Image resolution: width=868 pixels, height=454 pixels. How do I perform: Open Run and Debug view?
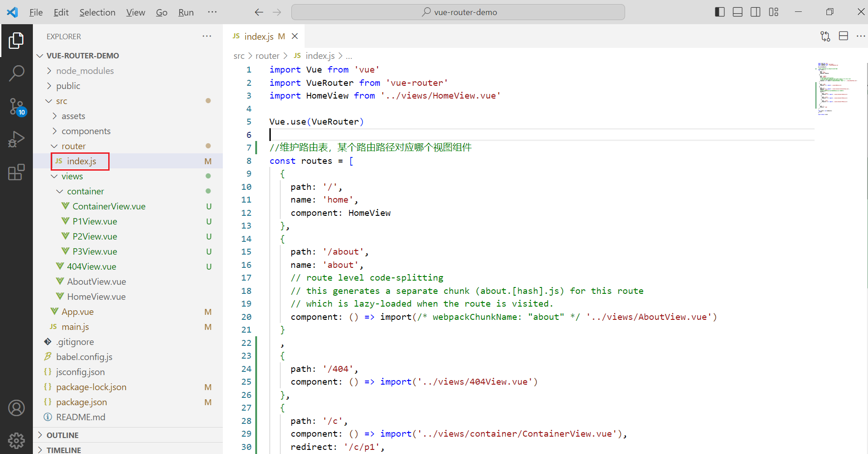pyautogui.click(x=16, y=139)
